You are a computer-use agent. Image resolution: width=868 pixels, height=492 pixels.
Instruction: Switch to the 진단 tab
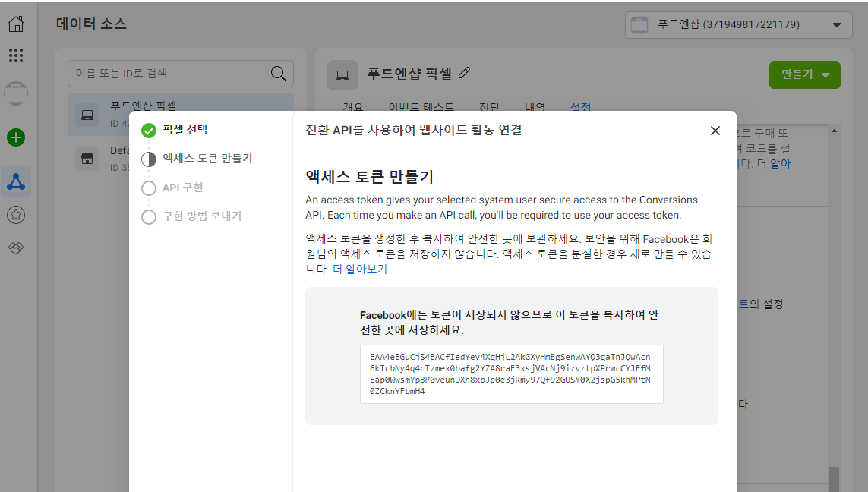489,107
